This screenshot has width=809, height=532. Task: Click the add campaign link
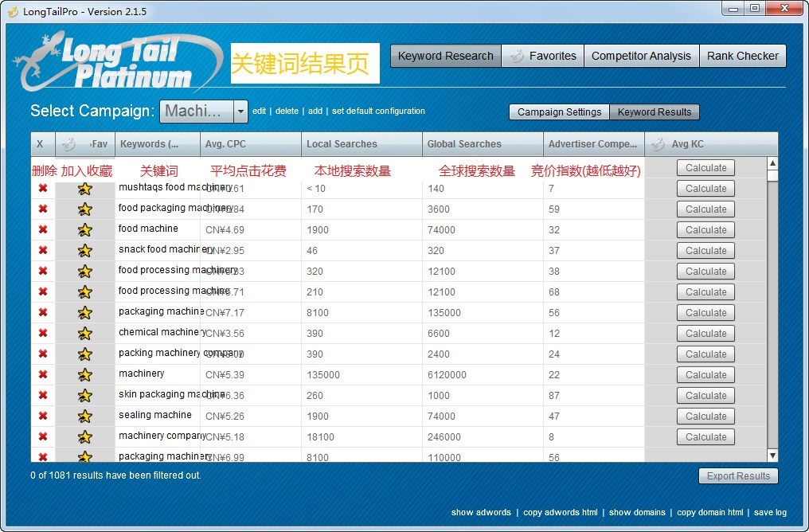pyautogui.click(x=315, y=111)
